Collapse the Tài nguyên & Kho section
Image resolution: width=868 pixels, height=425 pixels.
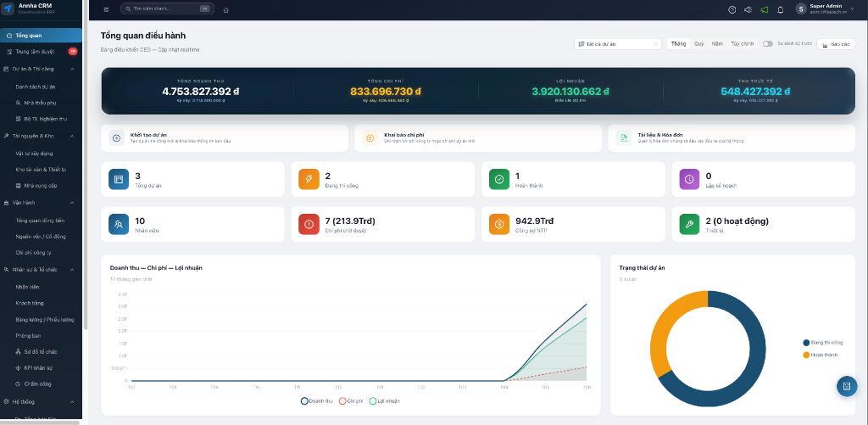point(72,136)
